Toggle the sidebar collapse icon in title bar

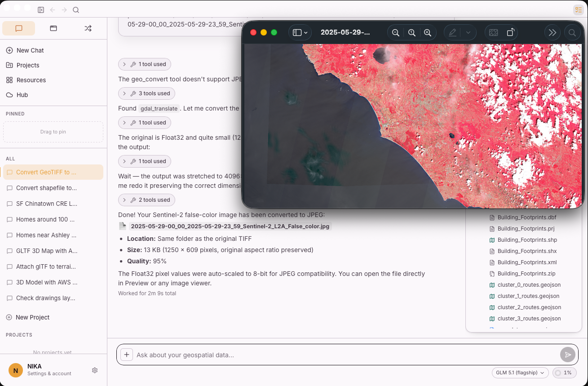click(x=41, y=10)
